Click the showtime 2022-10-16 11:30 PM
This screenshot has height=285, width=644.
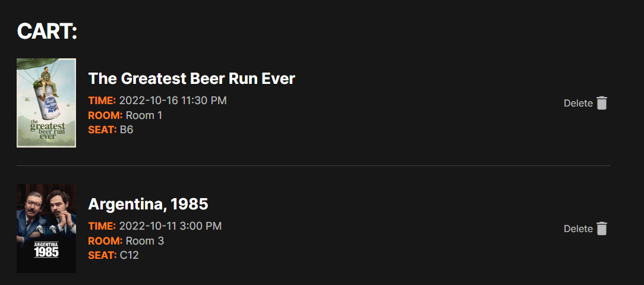pos(173,101)
